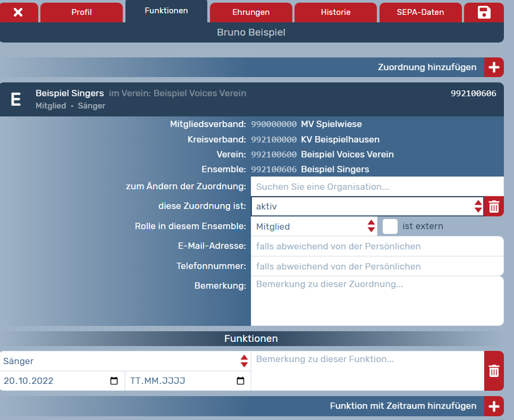Close the dialog with the X icon

pyautogui.click(x=18, y=12)
